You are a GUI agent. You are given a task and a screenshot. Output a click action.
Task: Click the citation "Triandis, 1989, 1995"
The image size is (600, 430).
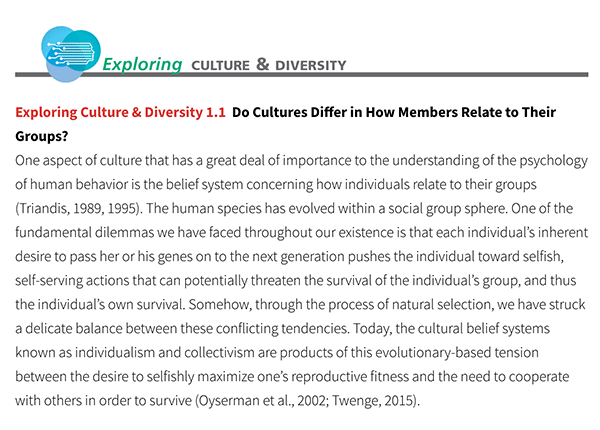coord(78,208)
